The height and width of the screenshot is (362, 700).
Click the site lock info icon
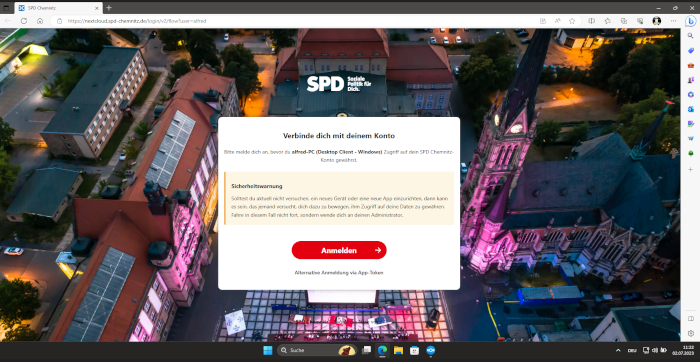click(59, 21)
